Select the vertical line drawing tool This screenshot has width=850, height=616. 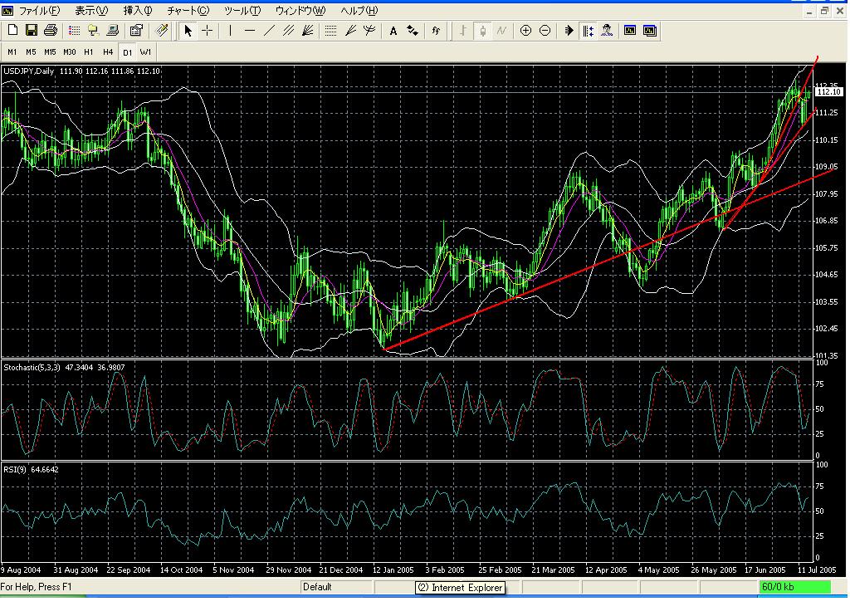pyautogui.click(x=230, y=31)
